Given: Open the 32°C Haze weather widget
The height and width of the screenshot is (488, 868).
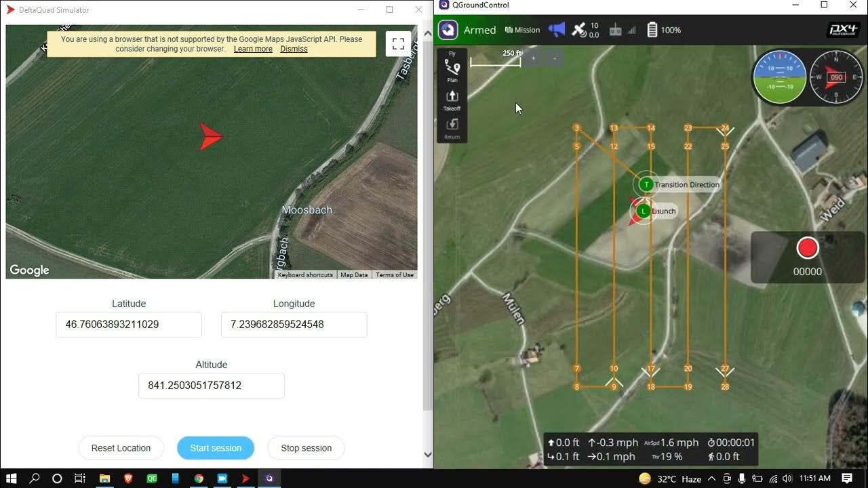Looking at the screenshot, I should pos(670,479).
